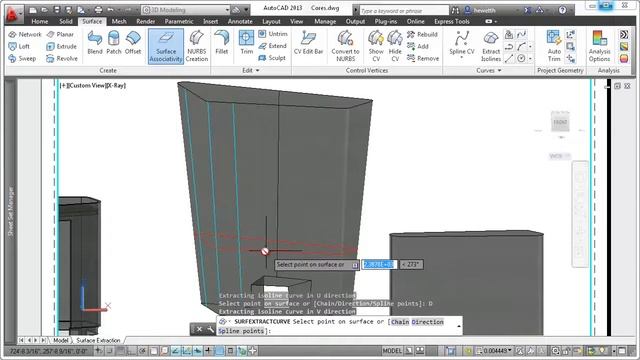Open the Annotate ribbon tab
The width and height of the screenshot is (640, 360).
(240, 21)
